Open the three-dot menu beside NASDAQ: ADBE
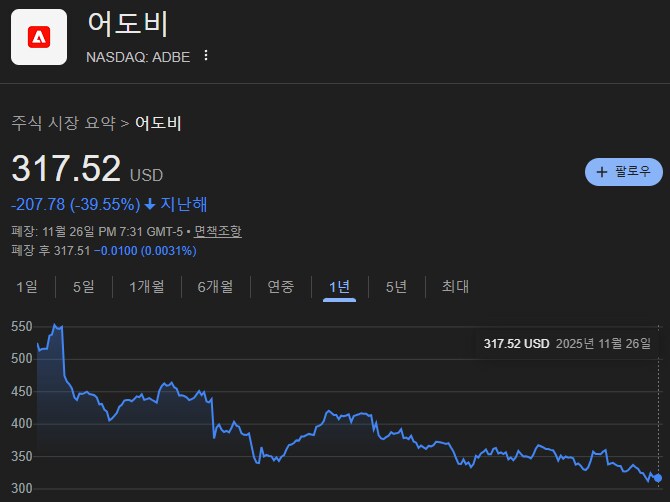Screen dimensions: 670x502 [206, 56]
